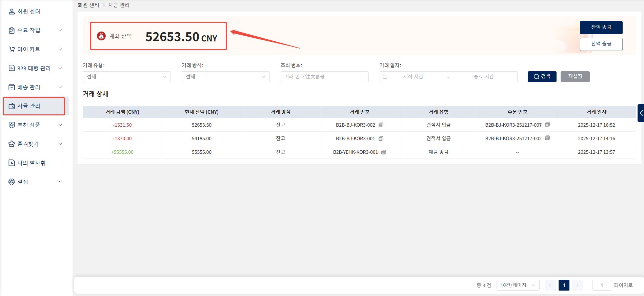The image size is (644, 296).
Task: Click the balance 54185.00 cell
Action: pyautogui.click(x=202, y=138)
